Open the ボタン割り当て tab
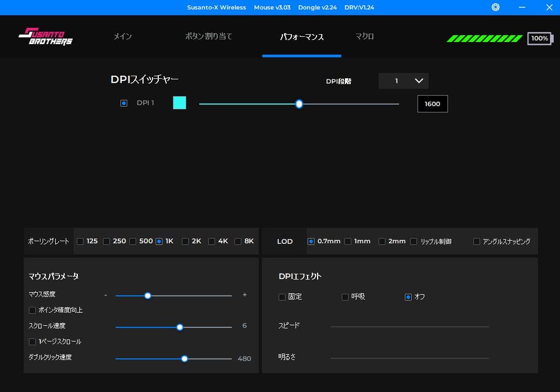The height and width of the screenshot is (392, 560). (x=209, y=37)
